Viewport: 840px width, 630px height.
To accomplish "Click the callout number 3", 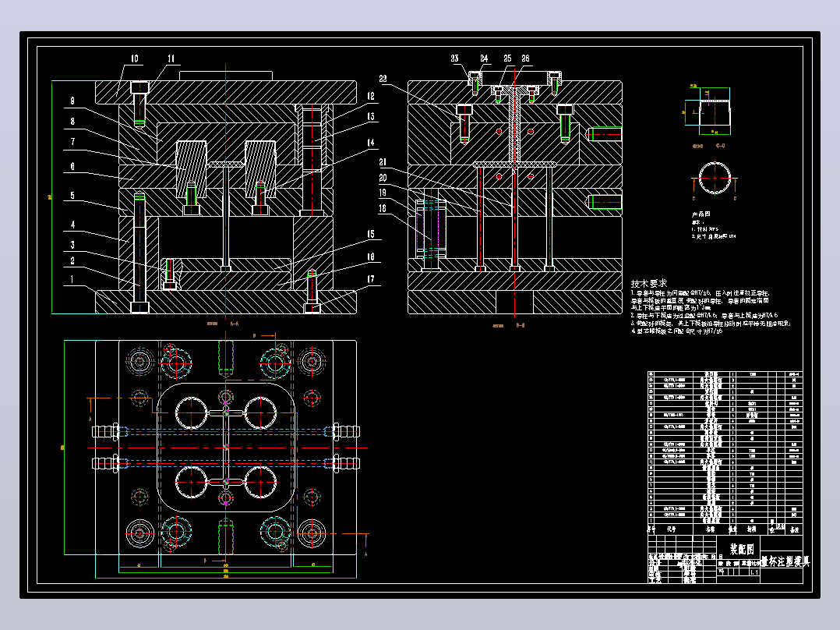I will click(72, 245).
